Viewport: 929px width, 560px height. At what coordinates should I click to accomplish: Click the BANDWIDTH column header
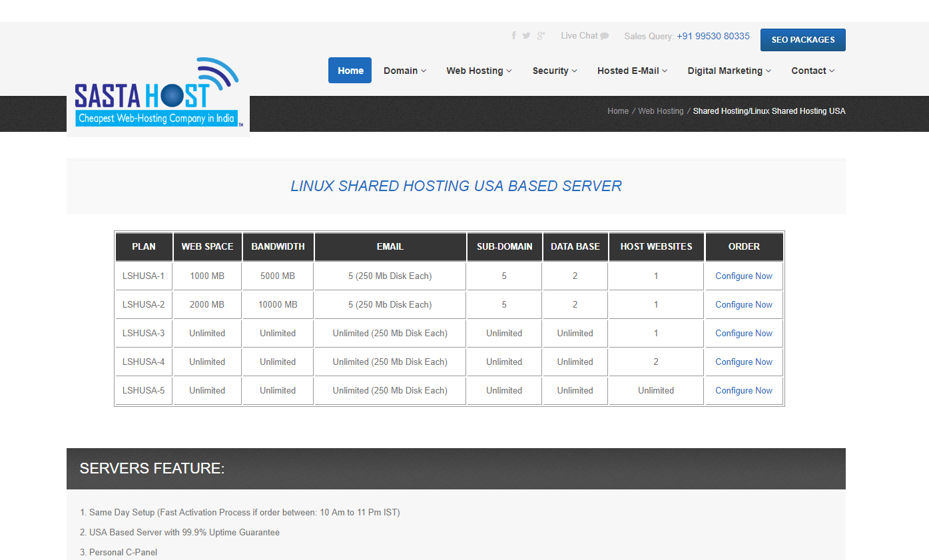point(278,246)
